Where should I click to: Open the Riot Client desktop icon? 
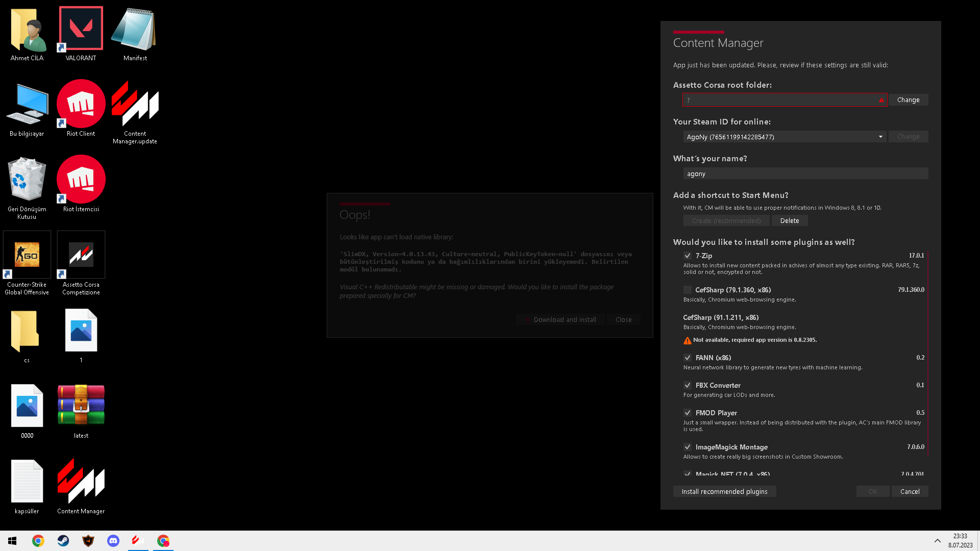(x=81, y=105)
